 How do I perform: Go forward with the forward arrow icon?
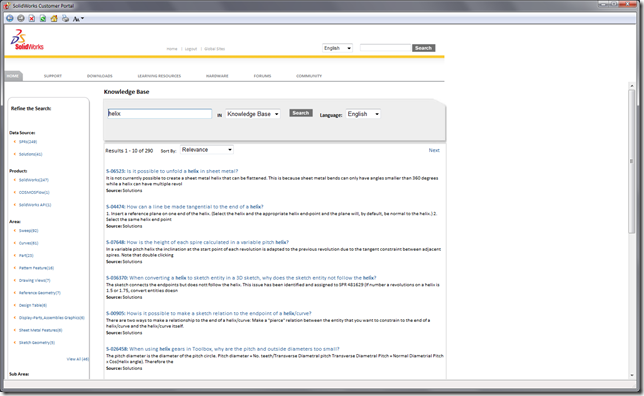pos(21,18)
